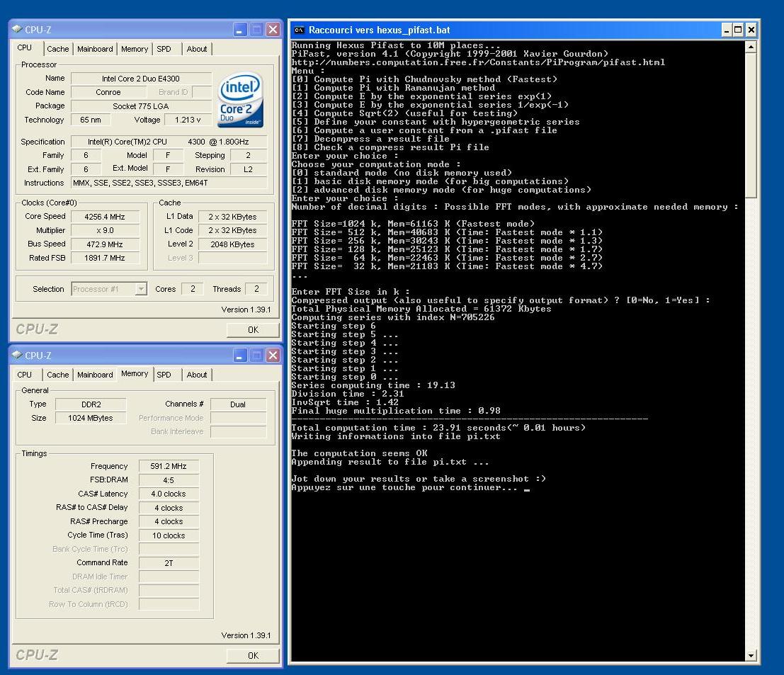Image resolution: width=784 pixels, height=675 pixels.
Task: Click 'FFT Size=1024 k' fastest mode line
Action: (x=413, y=224)
